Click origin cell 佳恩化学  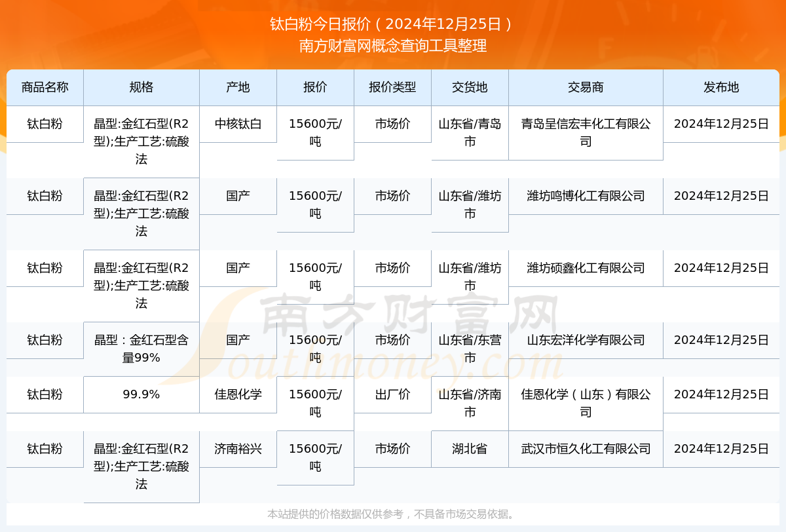(x=238, y=394)
